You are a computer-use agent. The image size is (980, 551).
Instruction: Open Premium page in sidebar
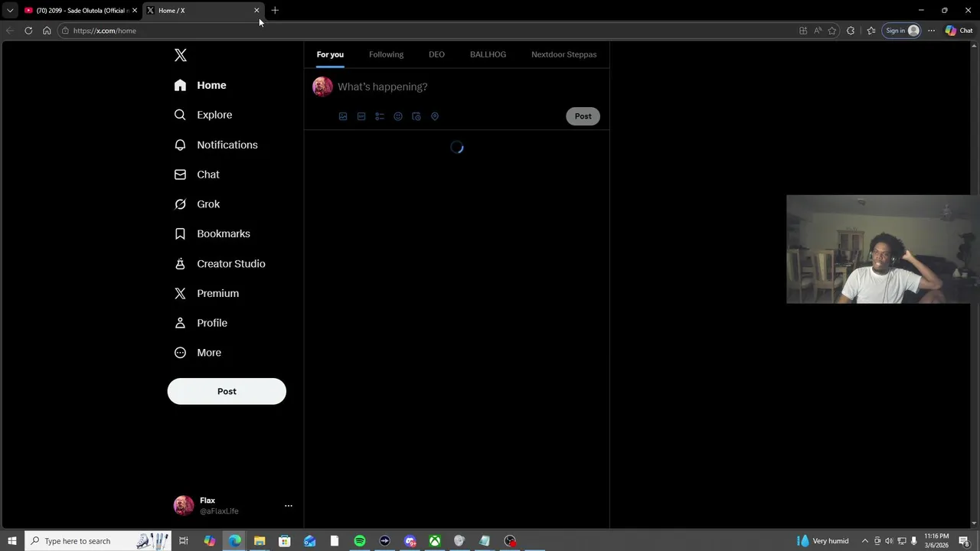[x=207, y=293]
